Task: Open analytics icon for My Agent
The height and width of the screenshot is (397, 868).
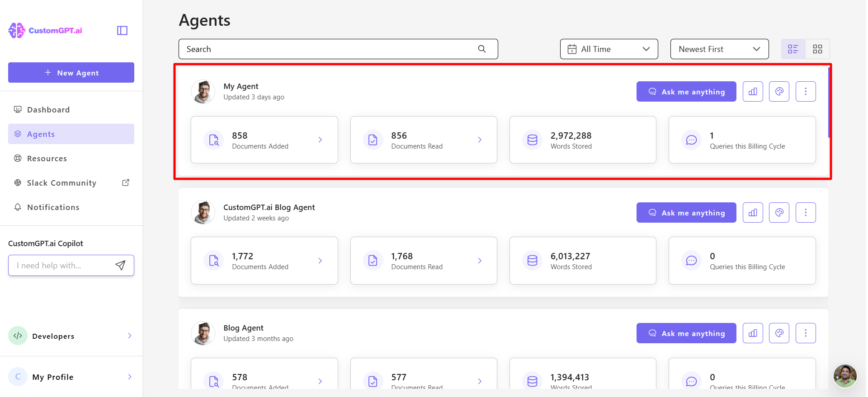Action: pos(753,92)
